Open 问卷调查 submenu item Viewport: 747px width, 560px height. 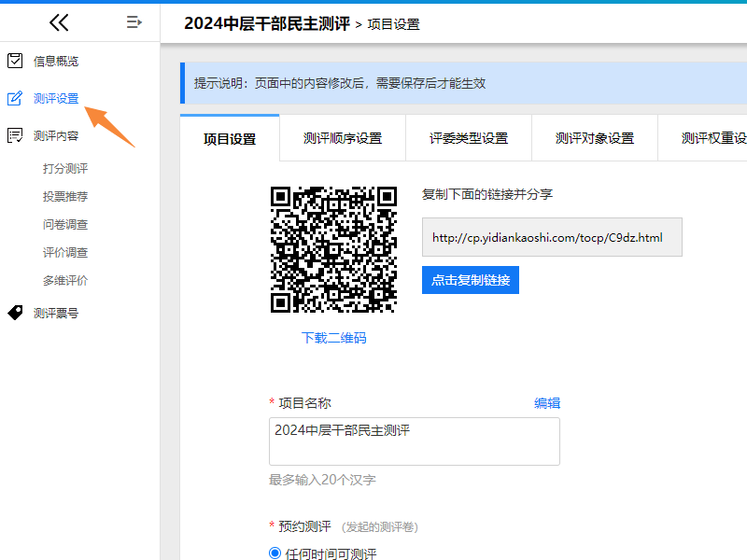65,224
